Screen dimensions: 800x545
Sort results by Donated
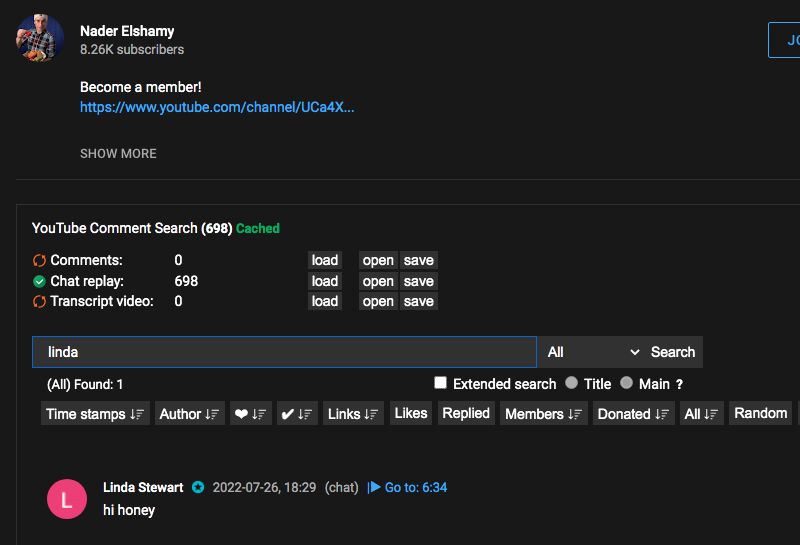(x=633, y=413)
